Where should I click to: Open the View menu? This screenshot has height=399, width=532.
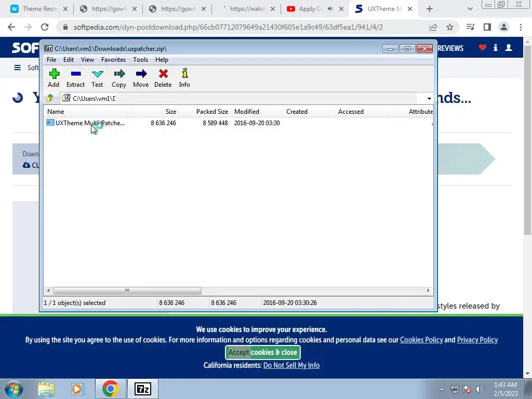coord(87,60)
